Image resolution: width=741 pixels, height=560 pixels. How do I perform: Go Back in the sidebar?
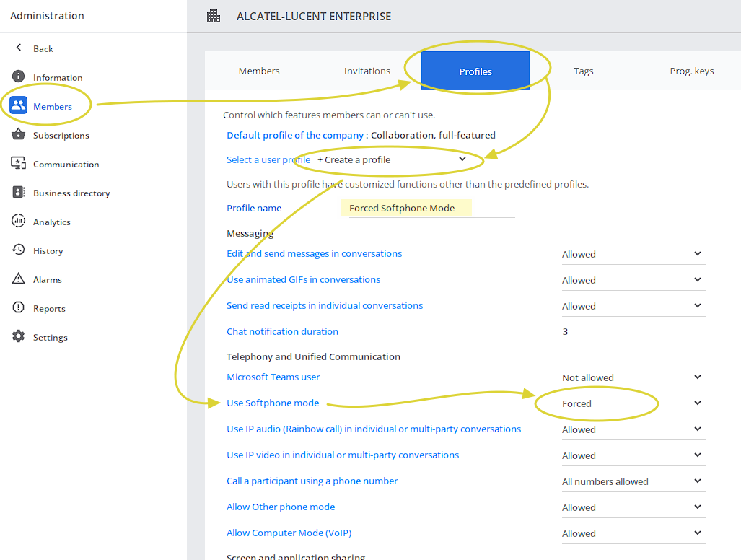tap(43, 48)
